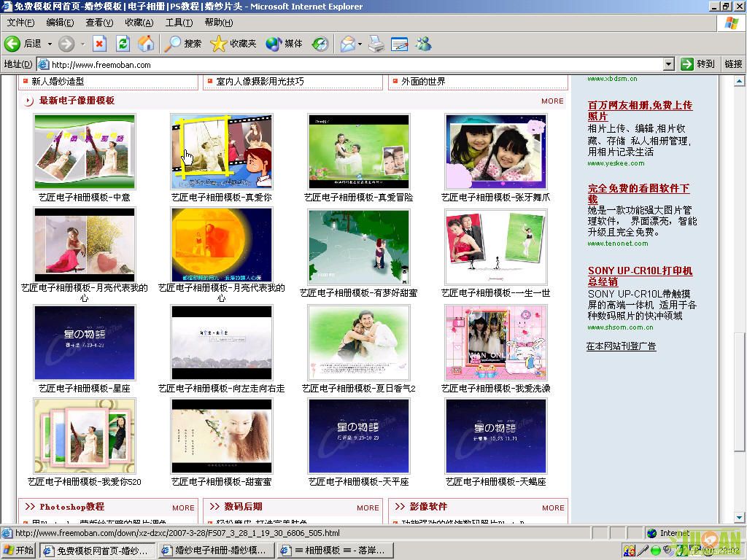Open www.yeskee.com green URL link
Viewport: 747px width, 560px height.
pyautogui.click(x=616, y=163)
